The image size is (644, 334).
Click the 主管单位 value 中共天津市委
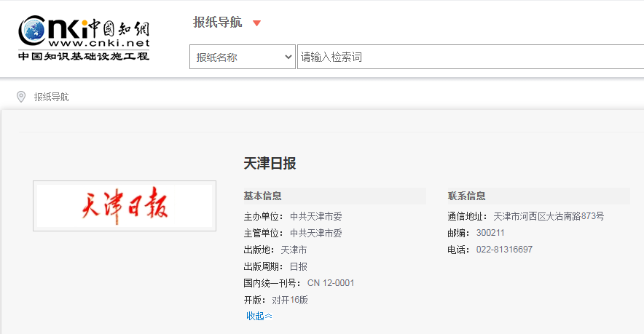(x=316, y=234)
